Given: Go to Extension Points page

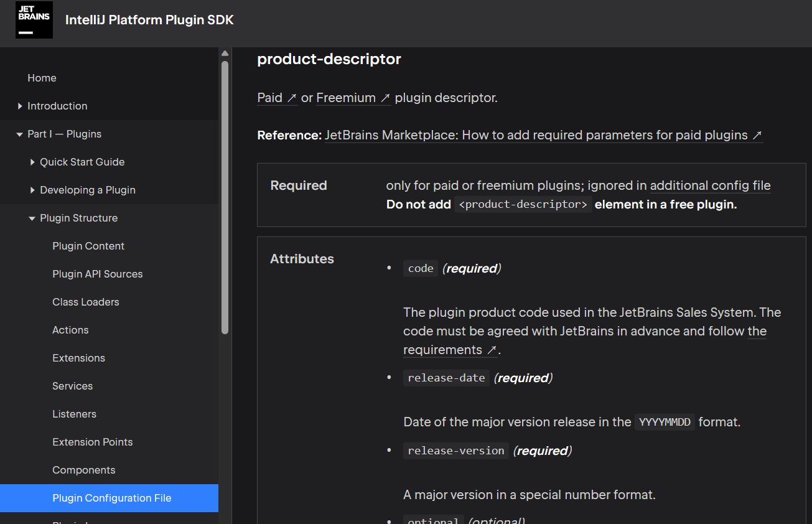Looking at the screenshot, I should [x=93, y=442].
